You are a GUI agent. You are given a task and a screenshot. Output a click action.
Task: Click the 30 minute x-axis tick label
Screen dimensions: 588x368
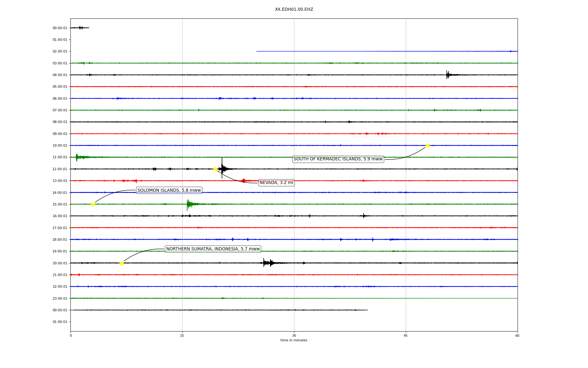(x=294, y=335)
